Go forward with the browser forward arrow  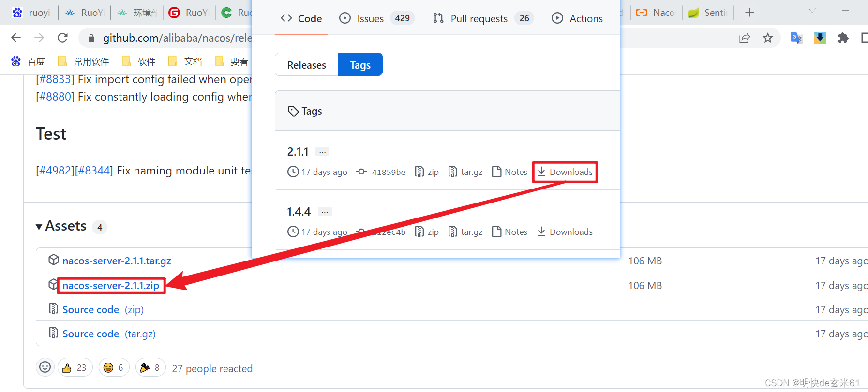39,38
